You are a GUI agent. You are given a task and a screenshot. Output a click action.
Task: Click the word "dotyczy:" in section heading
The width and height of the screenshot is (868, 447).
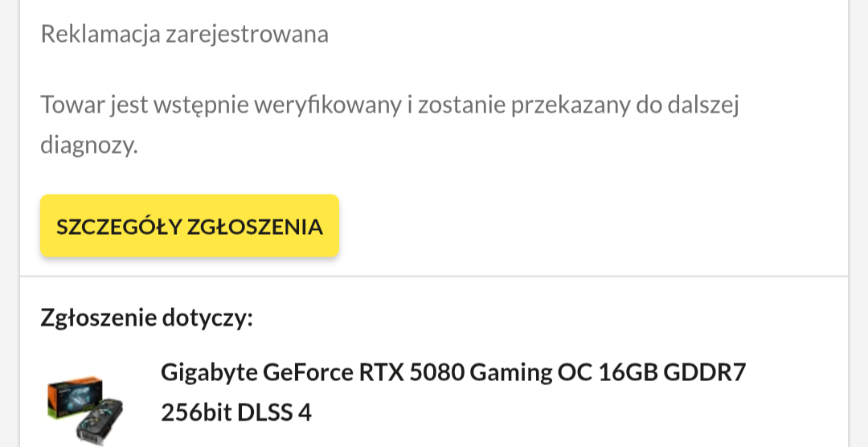pos(208,318)
